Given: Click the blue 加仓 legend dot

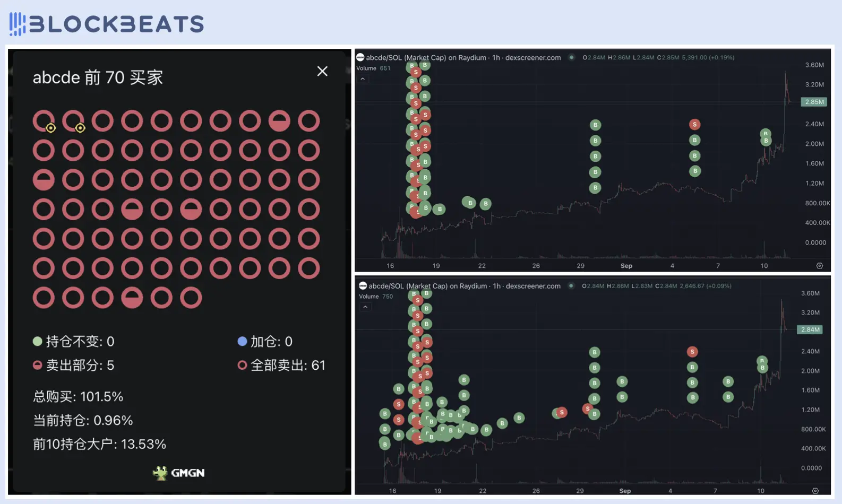Looking at the screenshot, I should (x=242, y=341).
